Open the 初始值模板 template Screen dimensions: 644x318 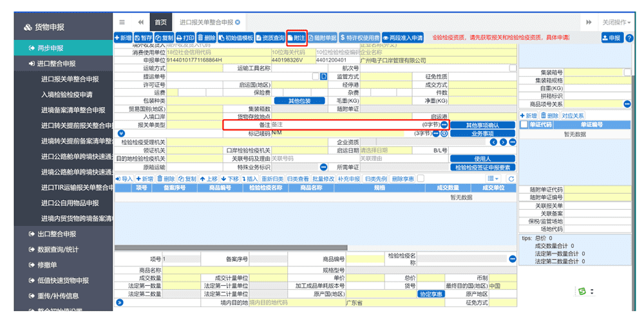(236, 38)
